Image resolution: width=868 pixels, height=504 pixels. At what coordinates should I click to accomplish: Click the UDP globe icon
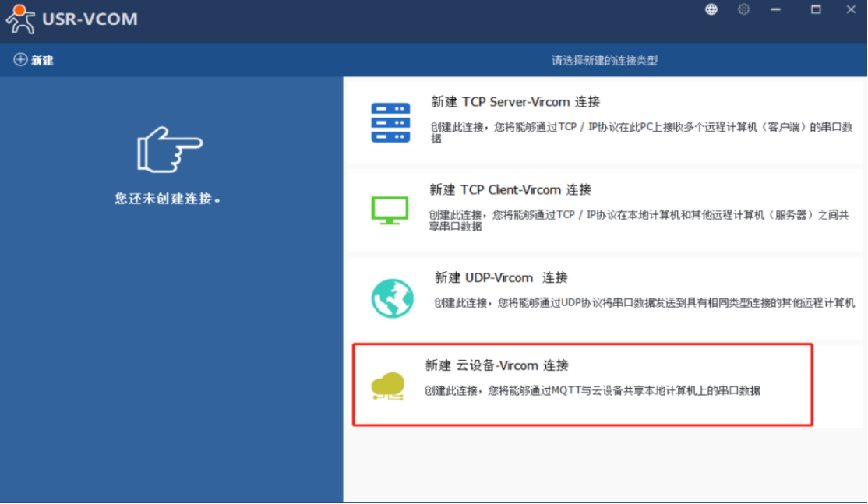390,298
